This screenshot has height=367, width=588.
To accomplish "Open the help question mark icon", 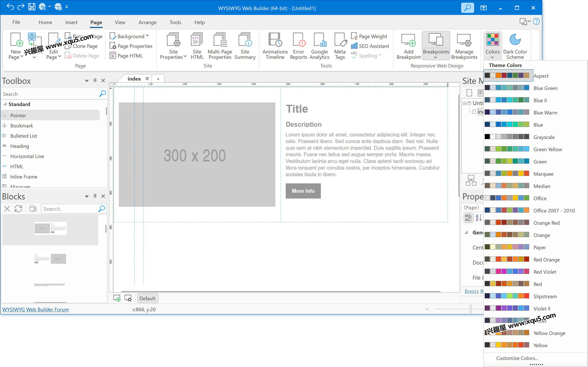I will pyautogui.click(x=536, y=21).
